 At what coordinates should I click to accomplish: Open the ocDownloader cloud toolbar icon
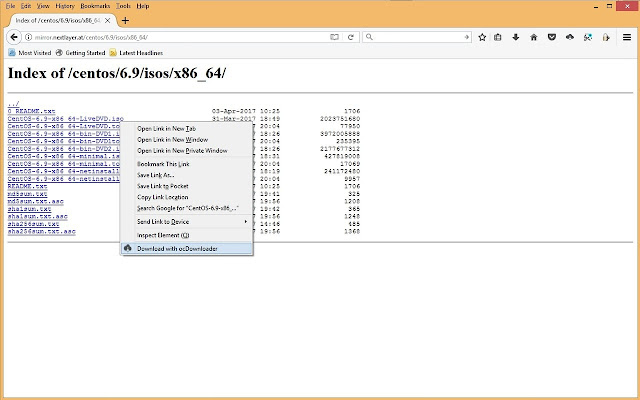click(570, 37)
